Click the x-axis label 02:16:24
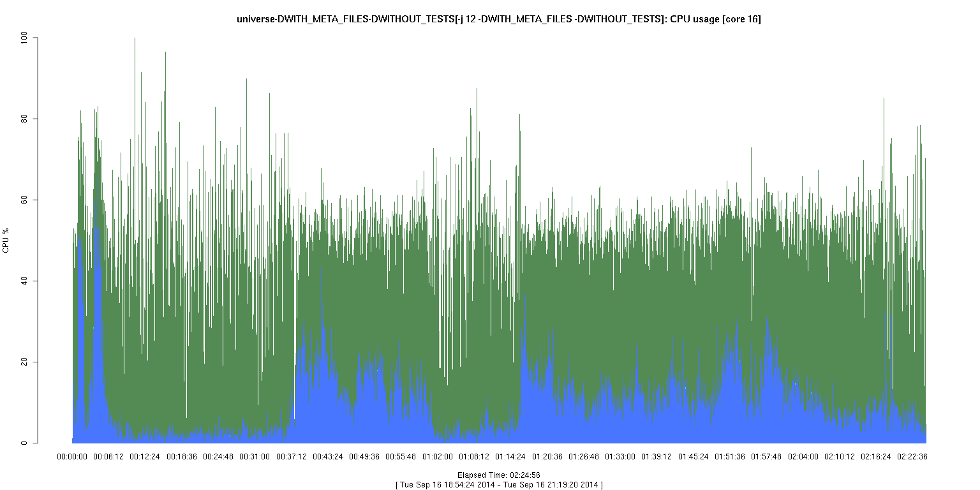 pos(876,457)
